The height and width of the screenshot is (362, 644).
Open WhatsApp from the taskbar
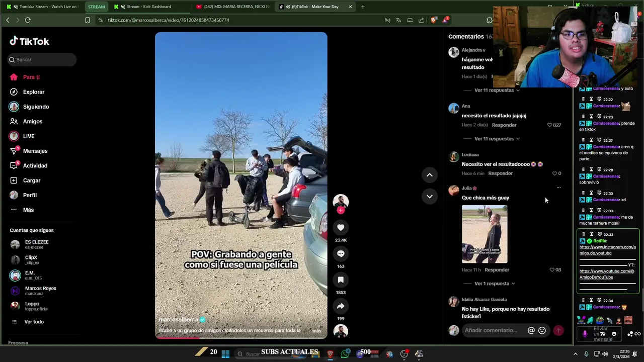345,354
